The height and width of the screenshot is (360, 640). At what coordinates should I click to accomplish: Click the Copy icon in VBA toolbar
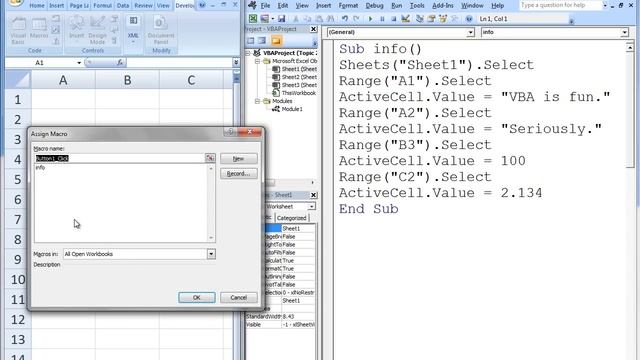(x=307, y=19)
